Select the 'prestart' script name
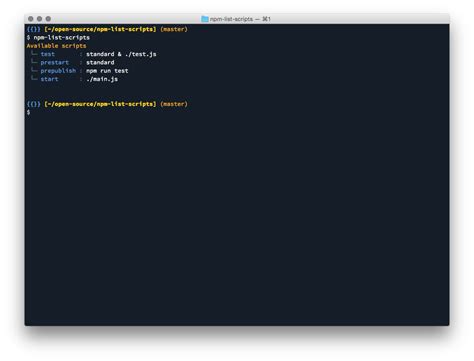Screen dimensions: 474x361 (55, 62)
